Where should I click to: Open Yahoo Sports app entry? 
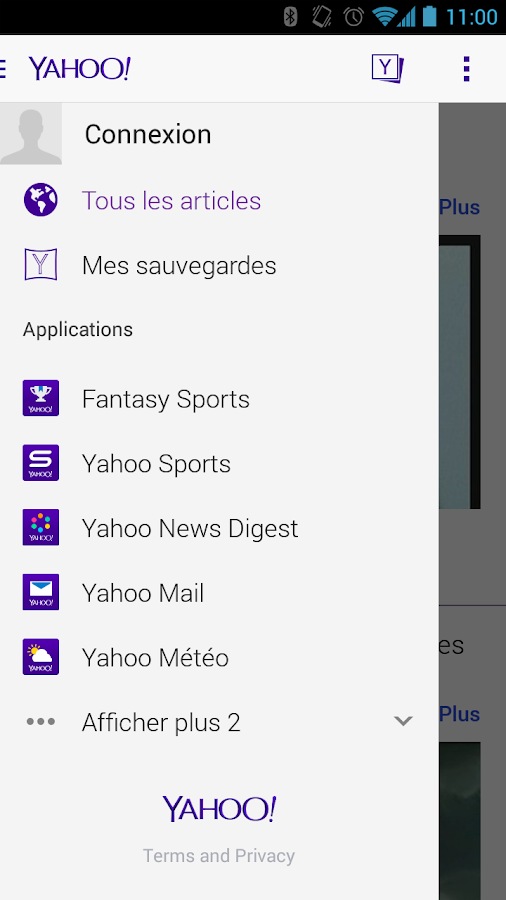[156, 464]
